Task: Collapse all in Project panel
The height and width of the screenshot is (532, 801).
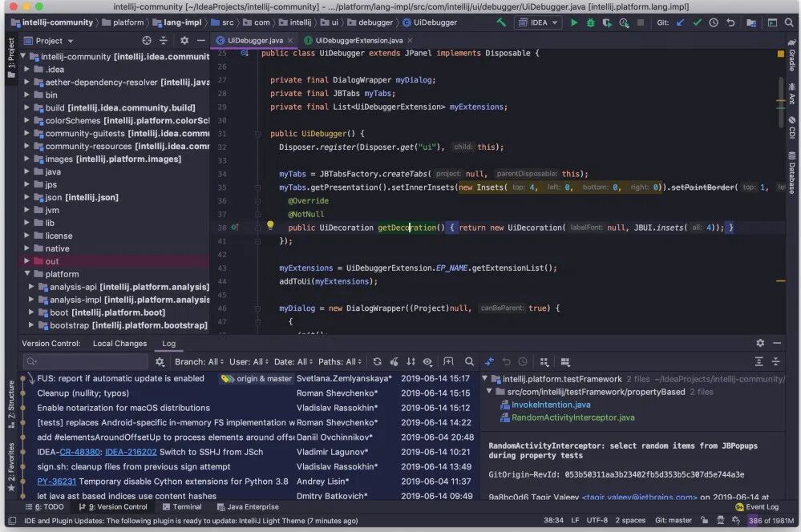Action: pos(164,40)
